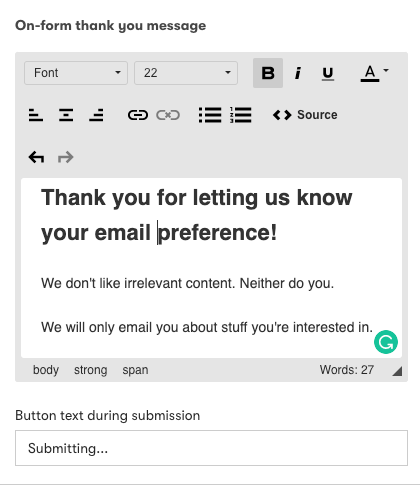Open the Font family dropdown
The height and width of the screenshot is (489, 420).
coord(76,73)
